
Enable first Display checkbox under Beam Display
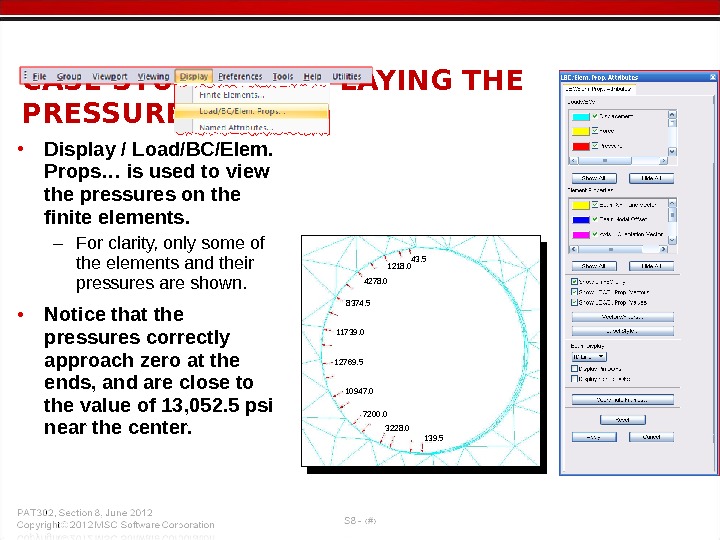point(574,368)
